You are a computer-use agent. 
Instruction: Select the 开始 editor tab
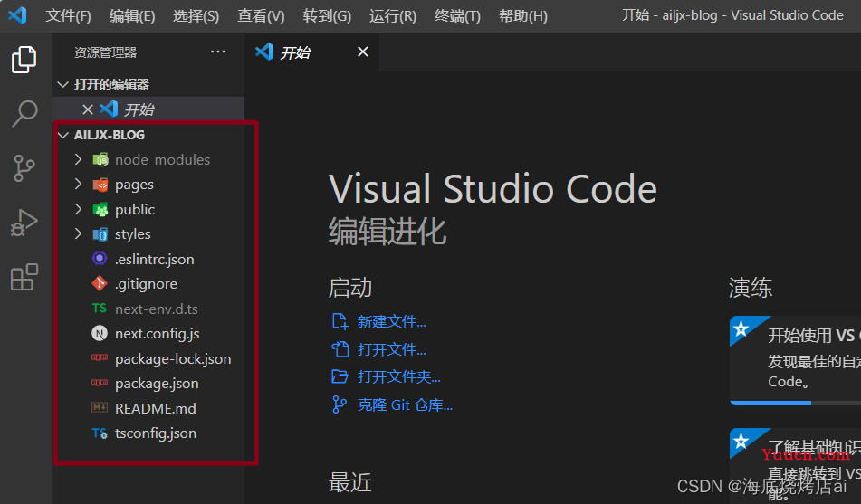tap(311, 52)
